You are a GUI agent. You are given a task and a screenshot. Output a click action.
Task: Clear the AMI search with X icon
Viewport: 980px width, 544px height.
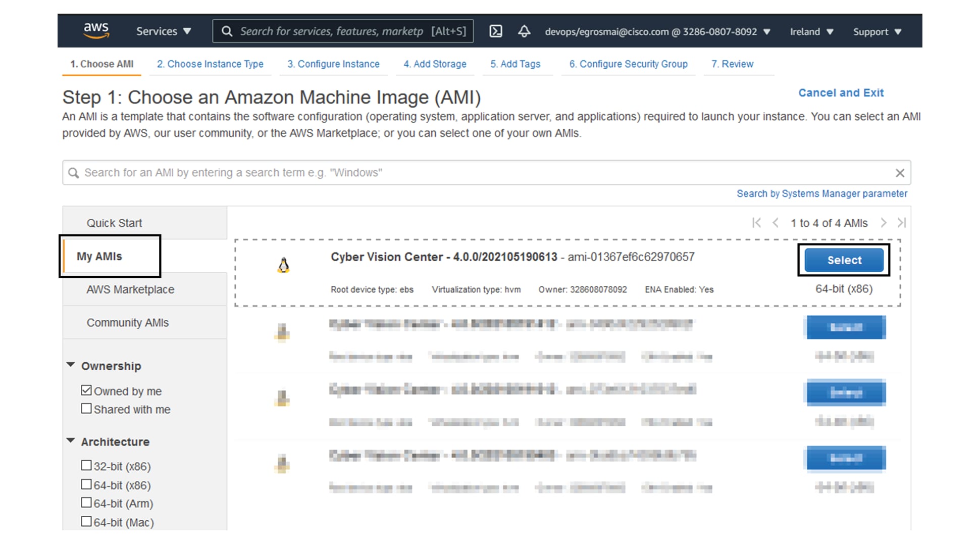click(x=900, y=173)
